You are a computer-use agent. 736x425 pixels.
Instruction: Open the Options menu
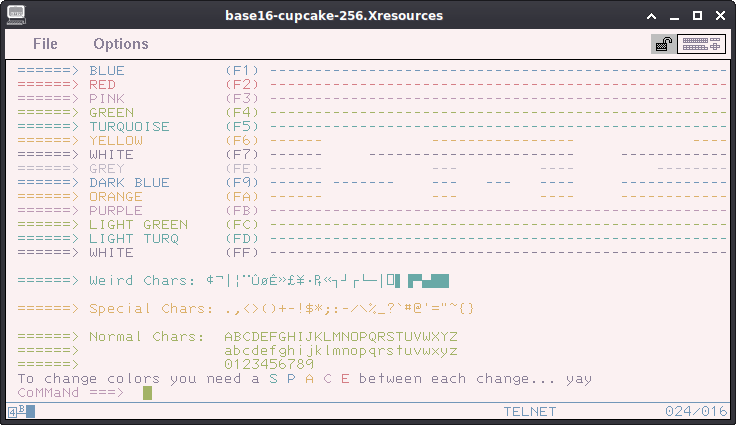pyautogui.click(x=121, y=44)
